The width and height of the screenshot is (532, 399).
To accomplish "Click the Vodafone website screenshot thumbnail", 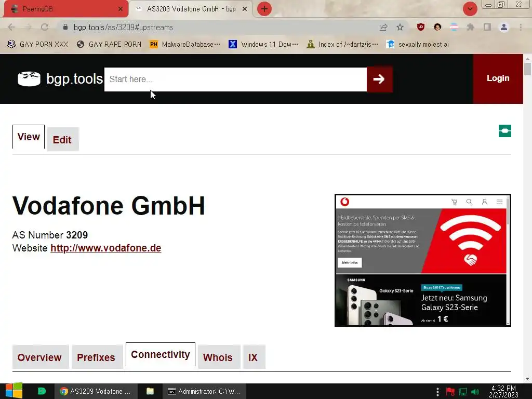I will (423, 260).
